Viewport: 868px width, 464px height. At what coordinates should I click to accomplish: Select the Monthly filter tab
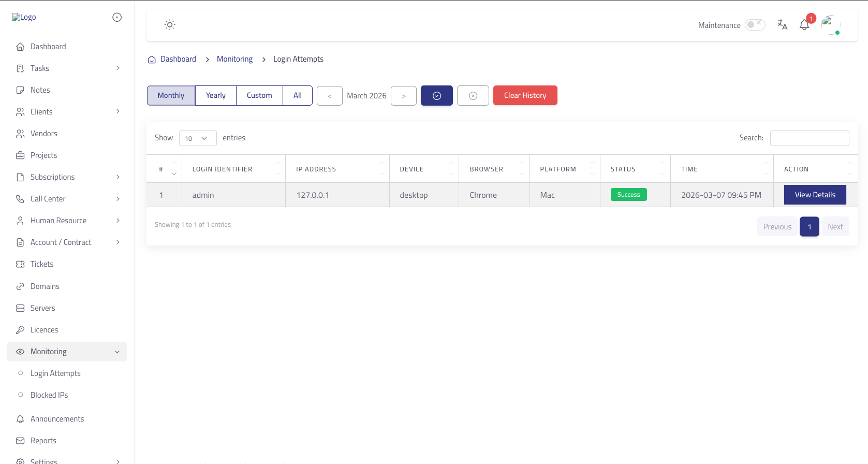[x=171, y=96]
